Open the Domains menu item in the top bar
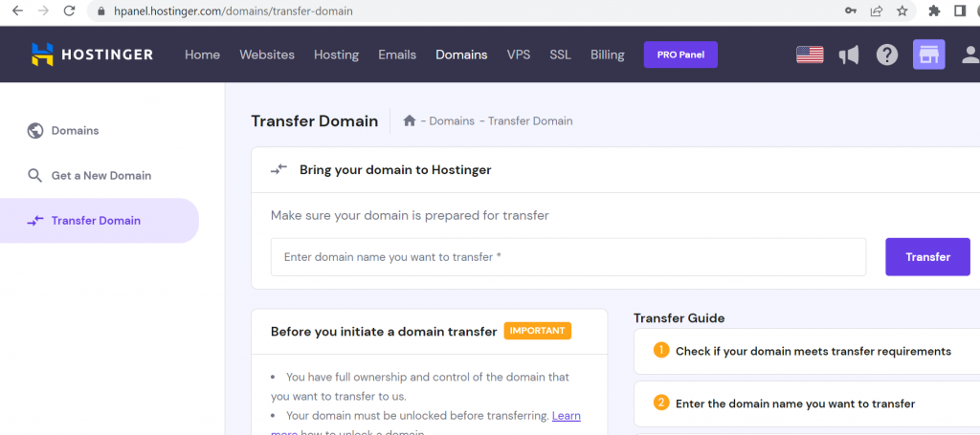Viewport: 980px width, 435px height. click(x=461, y=54)
